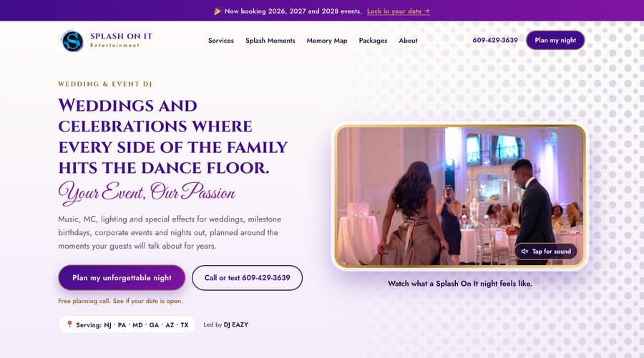Screen dimensions: 644x358
Task: Click the Serving NJ PA MD states pill
Action: coord(127,324)
